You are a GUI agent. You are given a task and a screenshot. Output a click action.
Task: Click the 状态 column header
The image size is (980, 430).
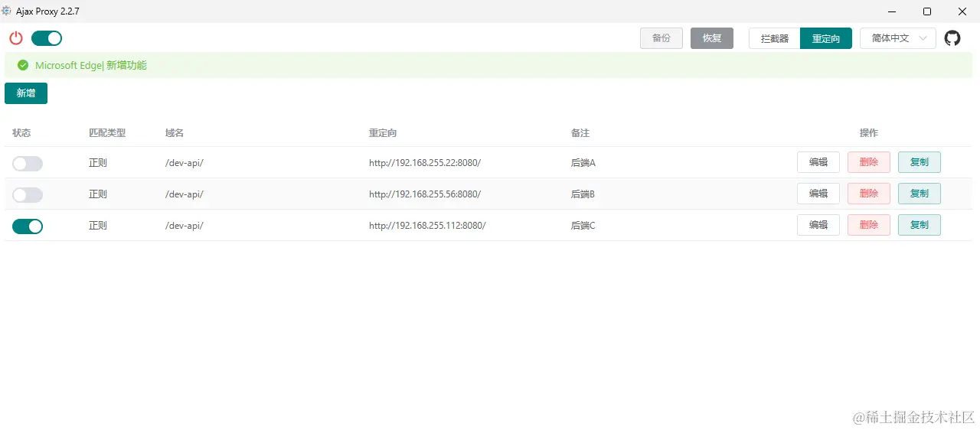click(21, 133)
